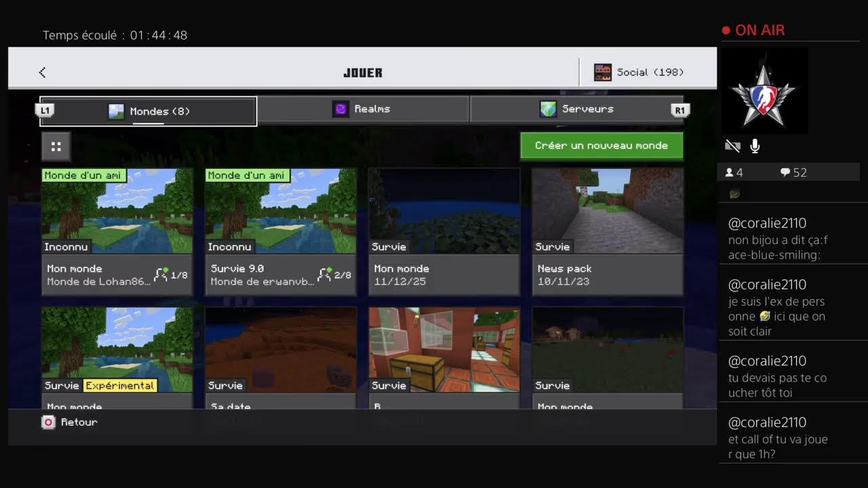Click Créer un nouveau monde

(601, 146)
